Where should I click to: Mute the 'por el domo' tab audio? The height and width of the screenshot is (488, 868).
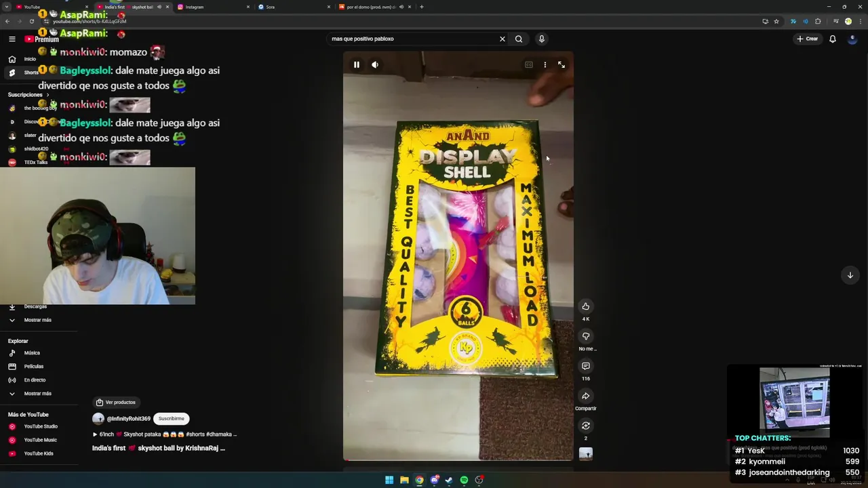tap(401, 7)
